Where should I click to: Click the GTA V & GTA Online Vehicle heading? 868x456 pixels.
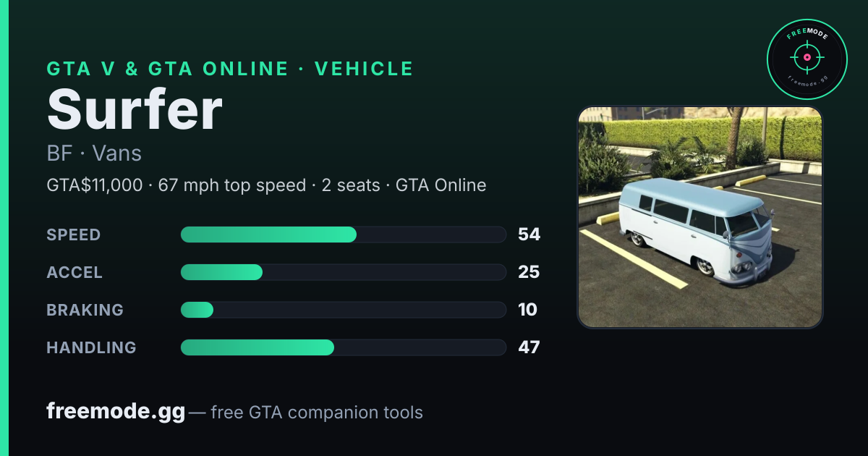coord(230,69)
